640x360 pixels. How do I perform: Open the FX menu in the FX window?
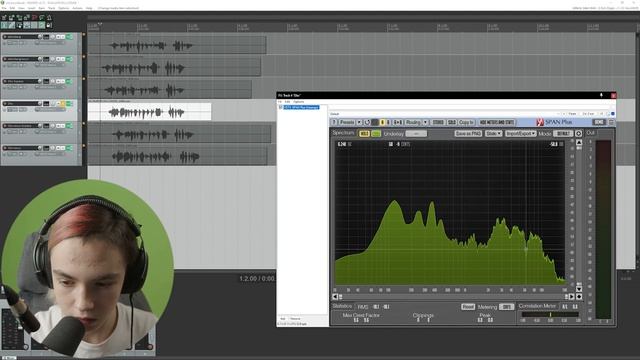(280, 102)
